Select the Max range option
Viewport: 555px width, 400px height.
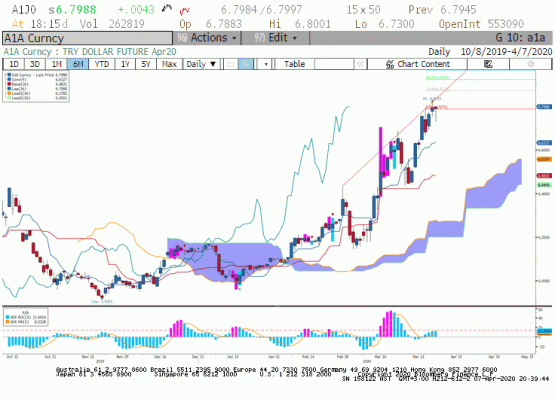point(169,64)
